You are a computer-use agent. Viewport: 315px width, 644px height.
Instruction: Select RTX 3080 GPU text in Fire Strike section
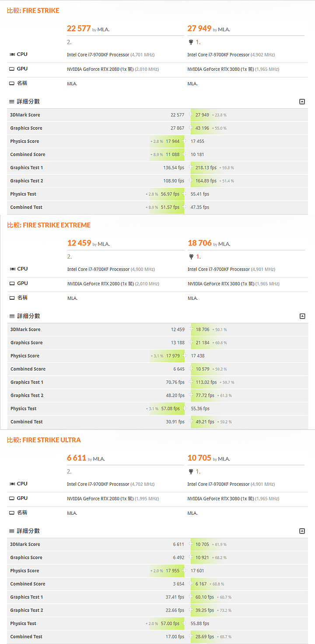(234, 69)
